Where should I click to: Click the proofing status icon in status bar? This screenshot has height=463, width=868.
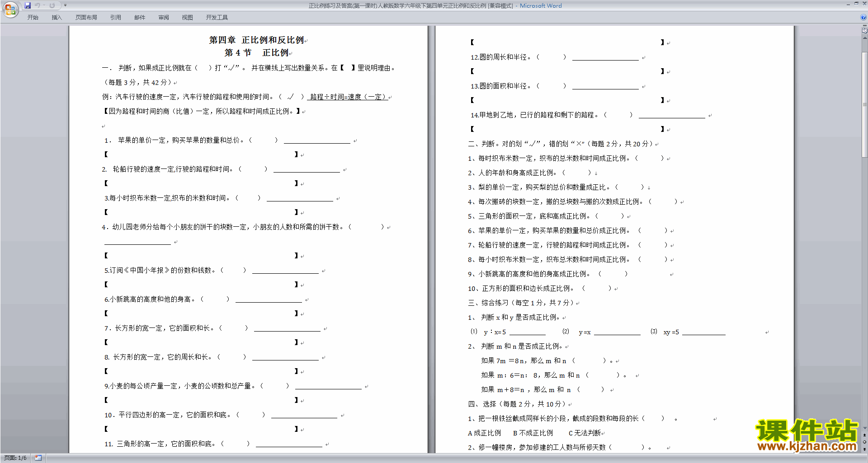[x=38, y=458]
